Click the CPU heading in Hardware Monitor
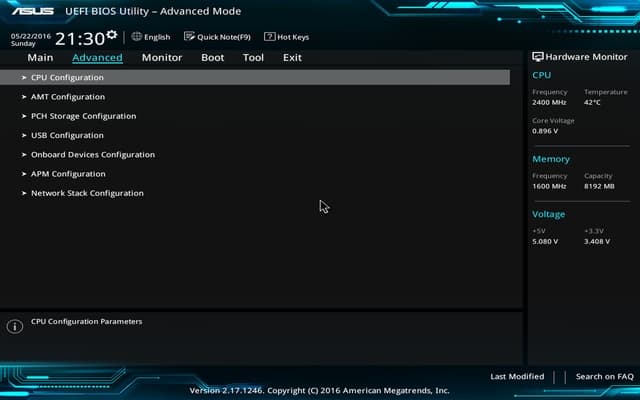The image size is (640, 400). pos(542,75)
